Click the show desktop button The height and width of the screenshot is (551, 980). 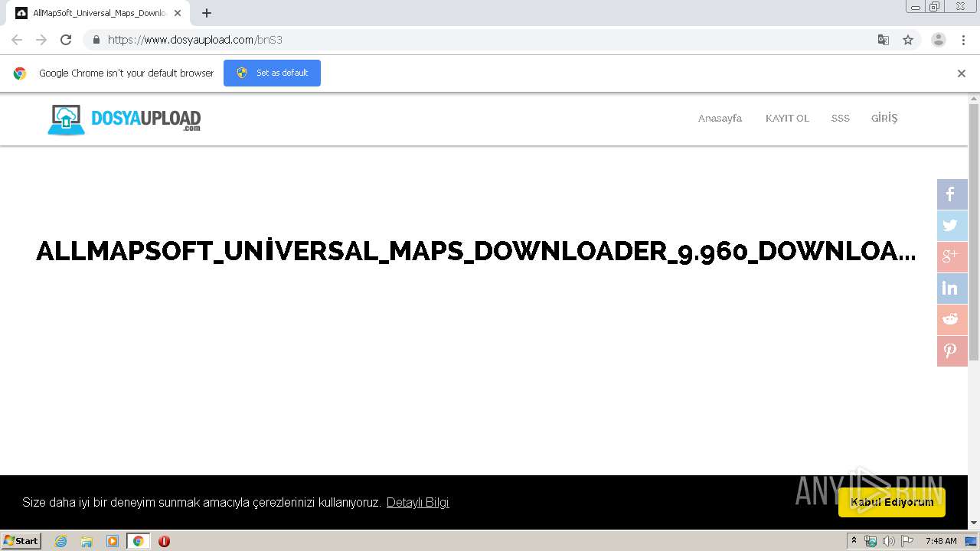(x=971, y=541)
